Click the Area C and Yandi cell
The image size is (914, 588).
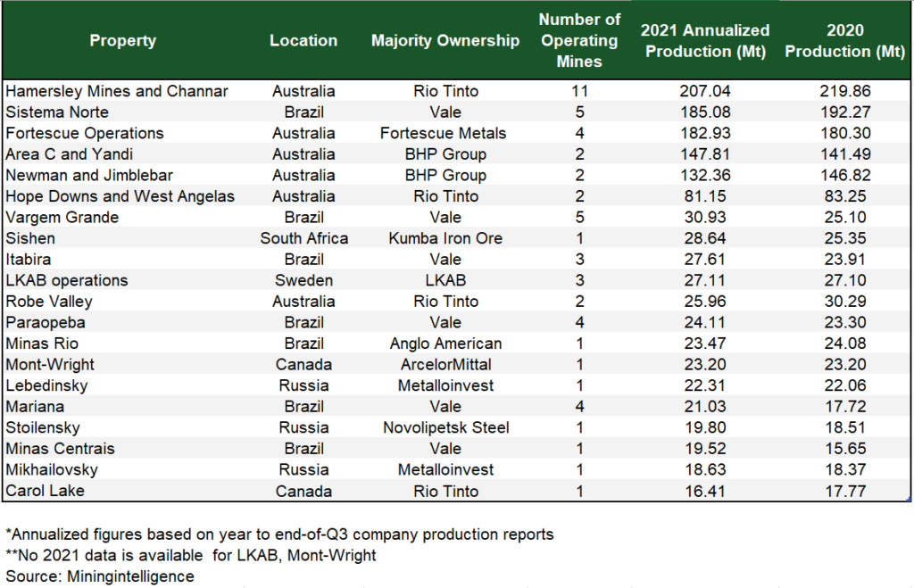pos(70,154)
